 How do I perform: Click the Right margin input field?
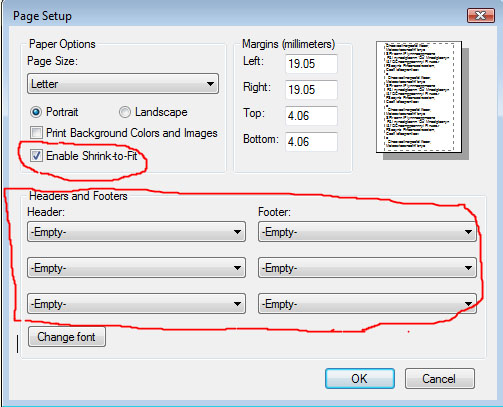[x=311, y=90]
